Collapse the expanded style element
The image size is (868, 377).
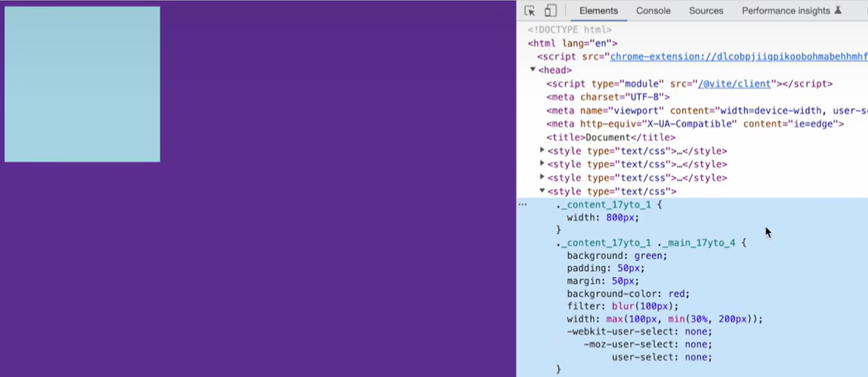click(542, 191)
